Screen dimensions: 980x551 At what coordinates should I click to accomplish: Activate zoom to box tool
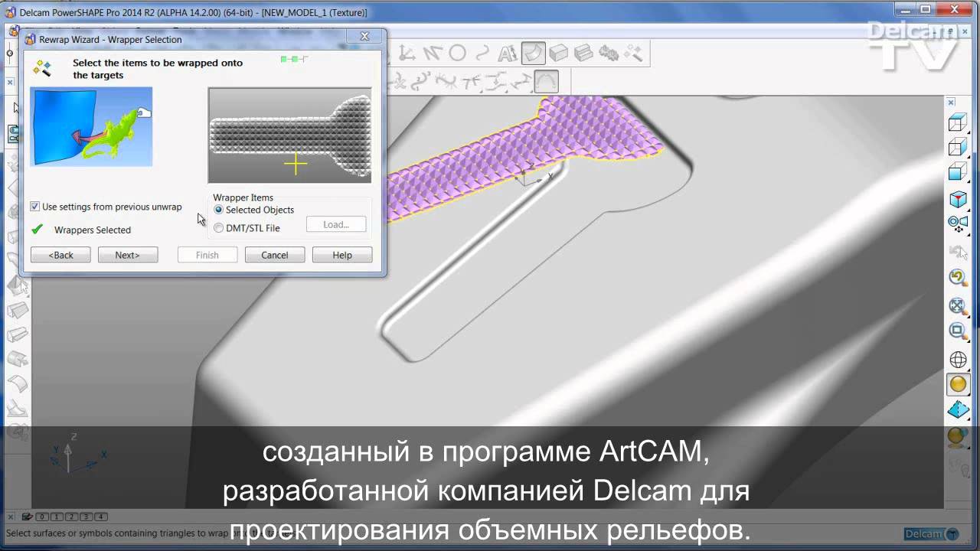tap(958, 331)
